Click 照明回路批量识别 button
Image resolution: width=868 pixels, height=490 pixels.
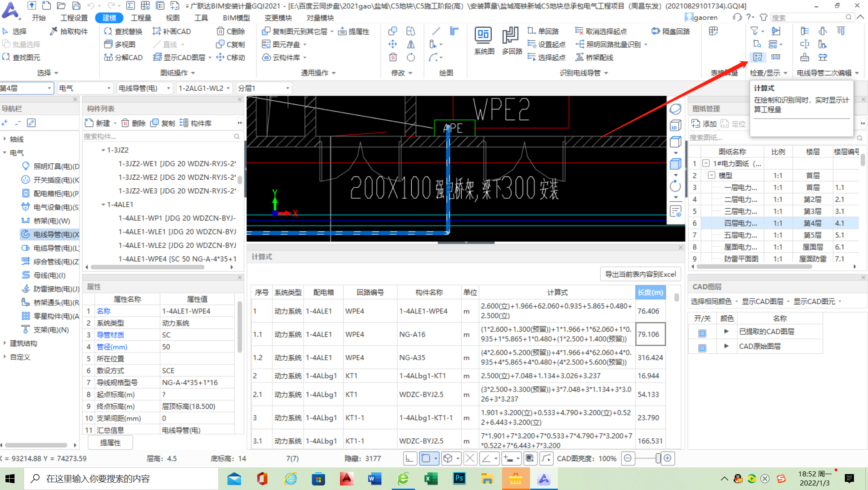(x=612, y=44)
